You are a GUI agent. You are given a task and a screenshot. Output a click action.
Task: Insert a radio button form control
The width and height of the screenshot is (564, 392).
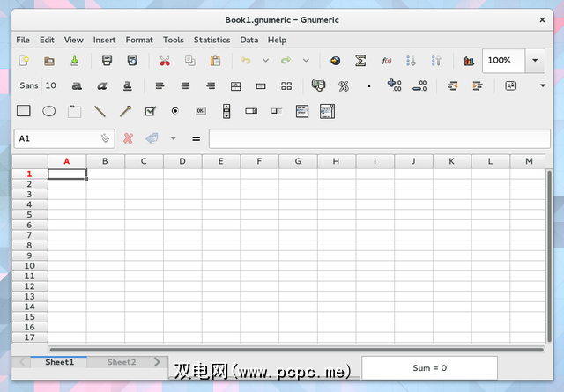point(175,111)
